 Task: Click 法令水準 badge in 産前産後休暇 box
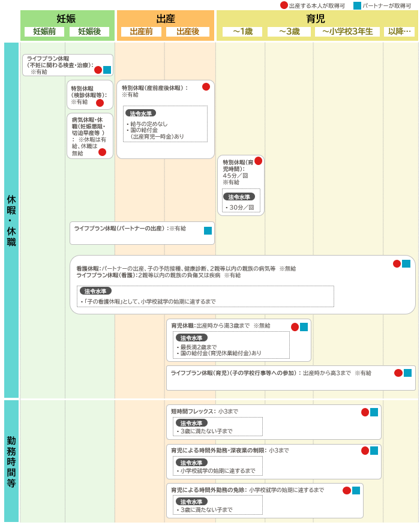coord(141,113)
